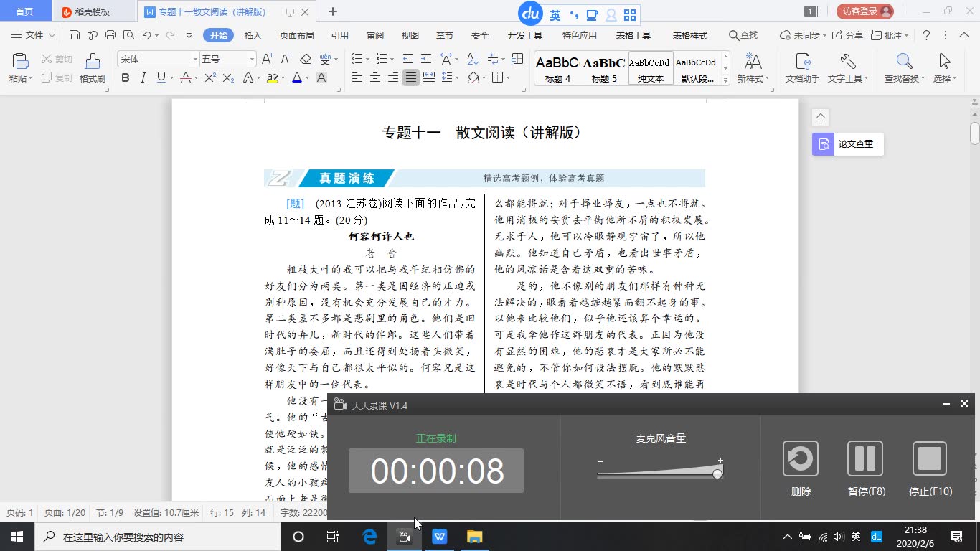Toggle character shading A button
Image resolution: width=980 pixels, height=551 pixels.
(321, 77)
